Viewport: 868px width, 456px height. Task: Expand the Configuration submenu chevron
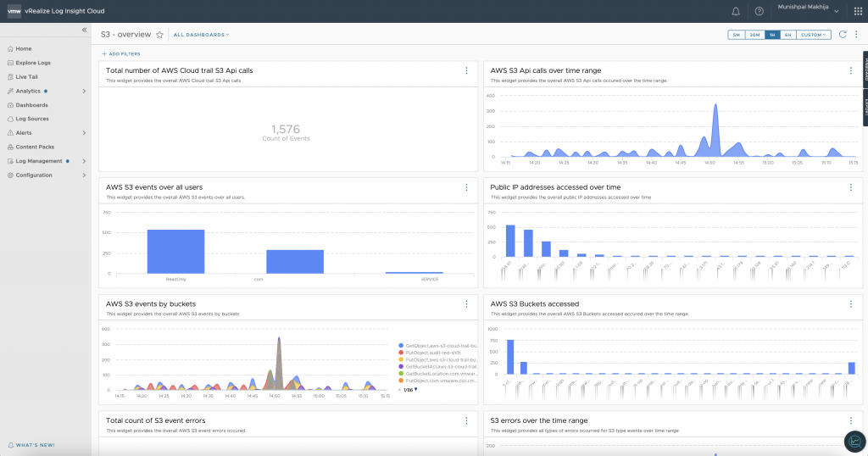(x=84, y=175)
